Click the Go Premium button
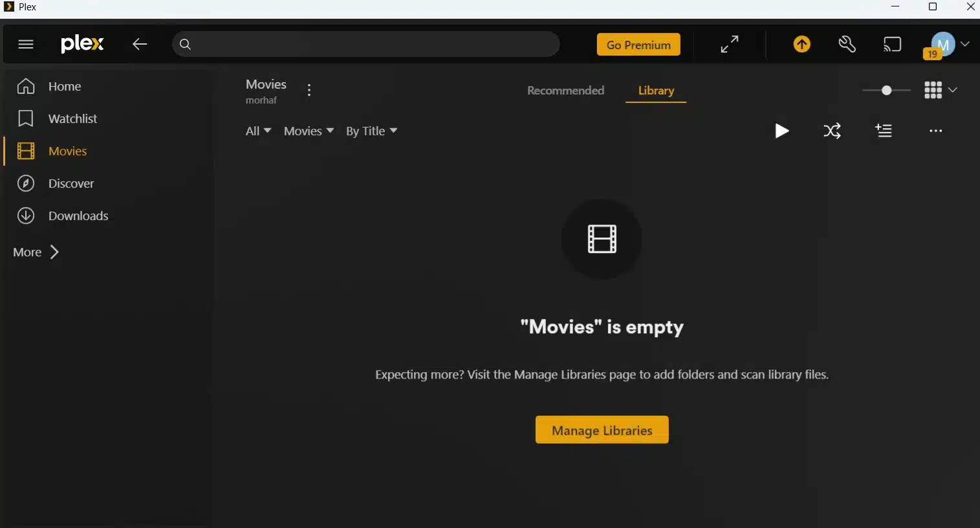Viewport: 980px width, 528px height. 638,45
